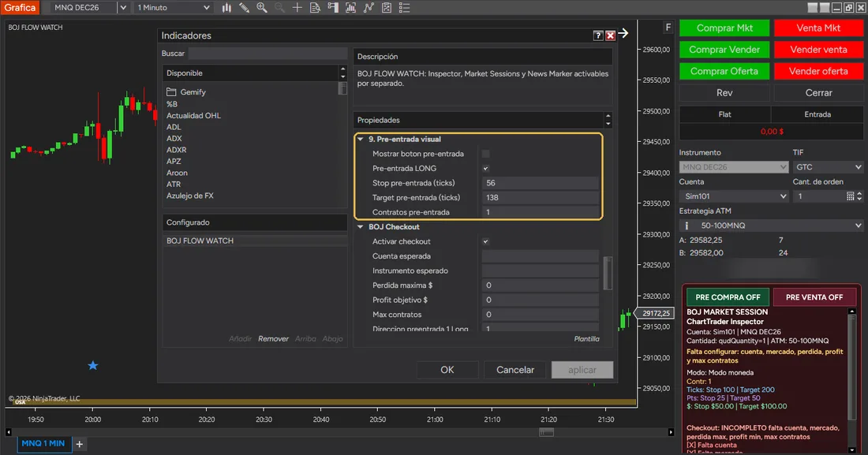Click into the Buscar search field

click(268, 53)
